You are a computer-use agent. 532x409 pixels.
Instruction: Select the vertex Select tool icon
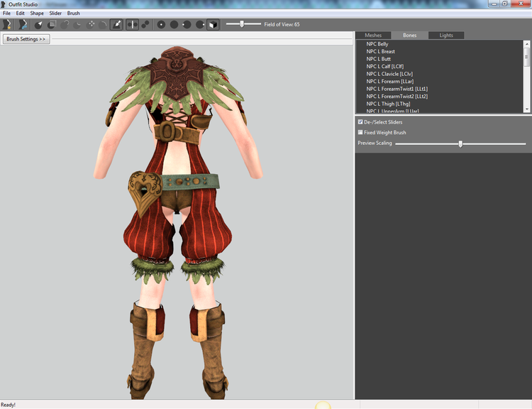point(39,24)
